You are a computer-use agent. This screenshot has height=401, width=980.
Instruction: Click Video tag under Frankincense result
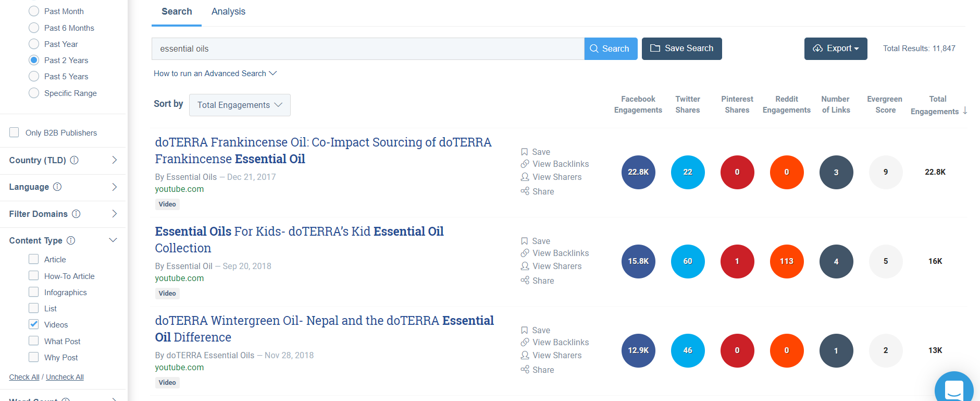[x=167, y=204]
